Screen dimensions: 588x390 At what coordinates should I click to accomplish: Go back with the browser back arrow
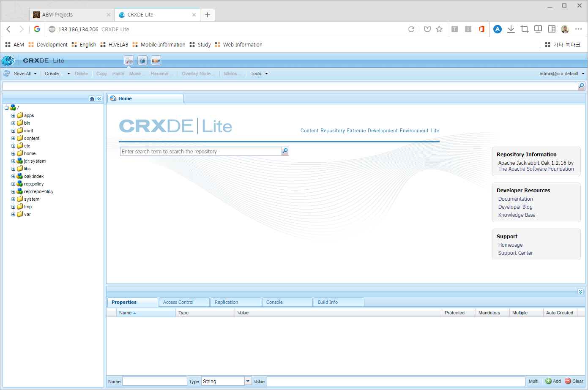tap(8, 29)
